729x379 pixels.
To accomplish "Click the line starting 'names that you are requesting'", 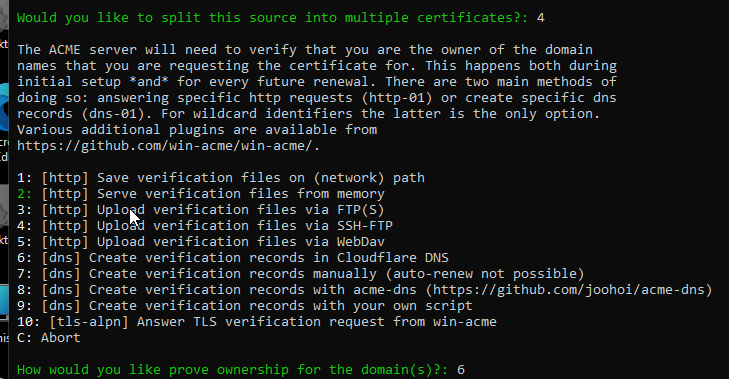I will (x=317, y=66).
